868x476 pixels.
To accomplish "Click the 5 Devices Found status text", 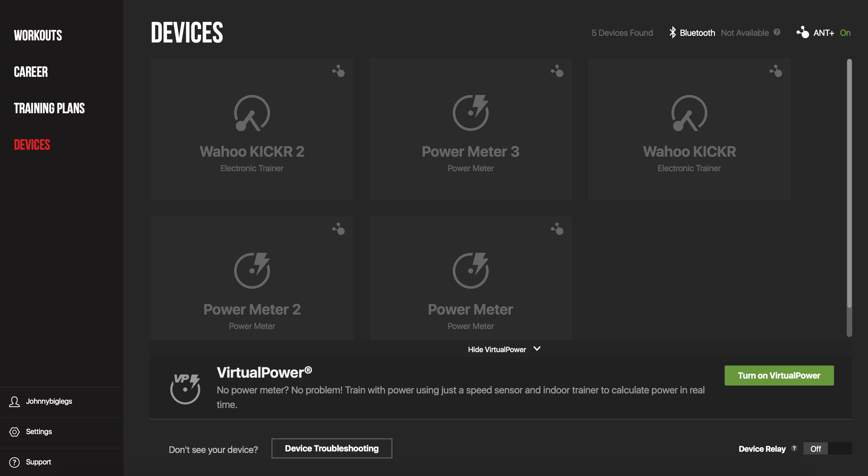I will coord(622,33).
